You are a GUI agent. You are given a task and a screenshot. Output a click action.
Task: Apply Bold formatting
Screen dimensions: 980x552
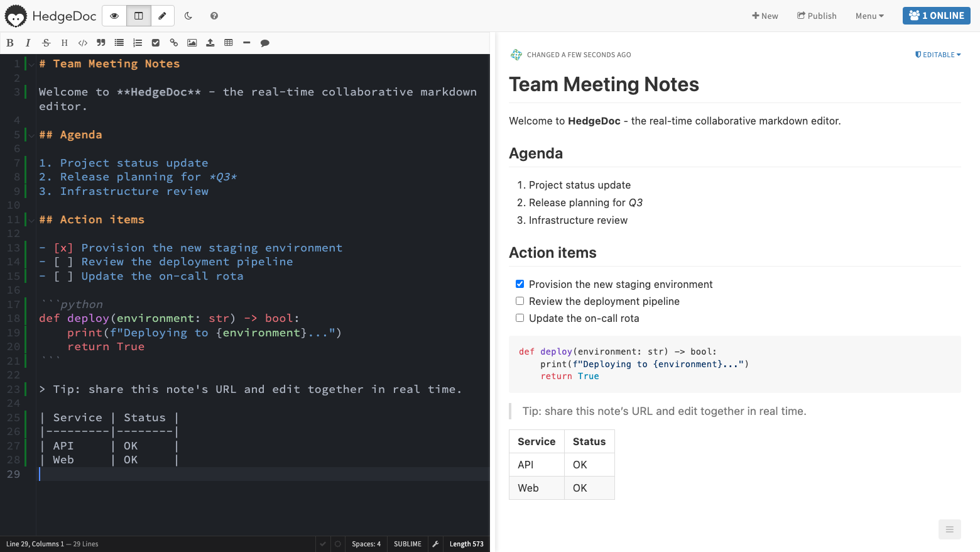click(x=10, y=43)
